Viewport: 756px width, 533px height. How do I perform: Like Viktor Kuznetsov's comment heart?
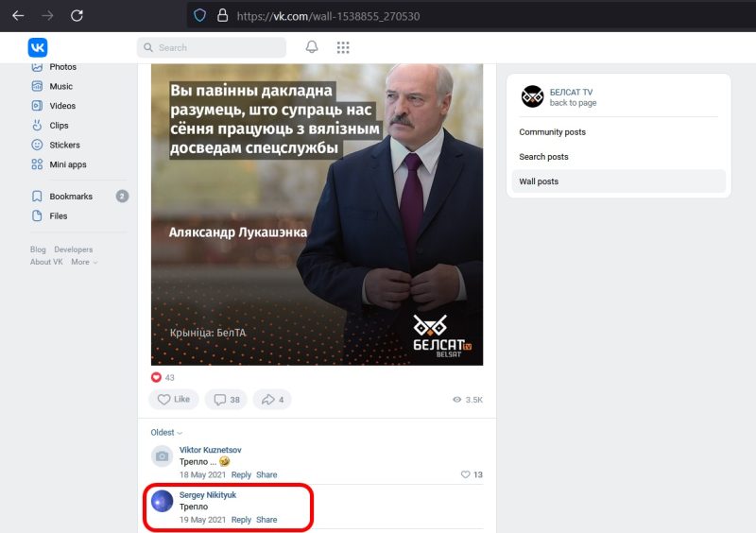[466, 474]
